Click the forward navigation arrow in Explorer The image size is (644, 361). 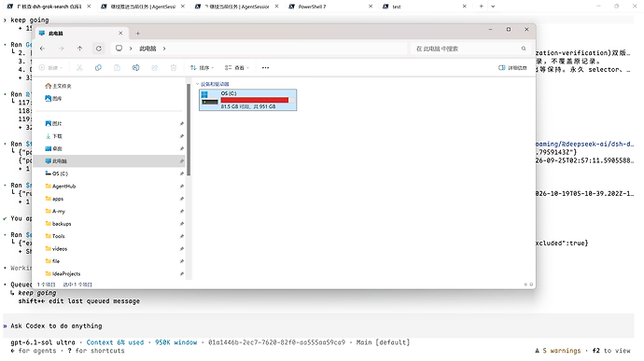(x=62, y=49)
